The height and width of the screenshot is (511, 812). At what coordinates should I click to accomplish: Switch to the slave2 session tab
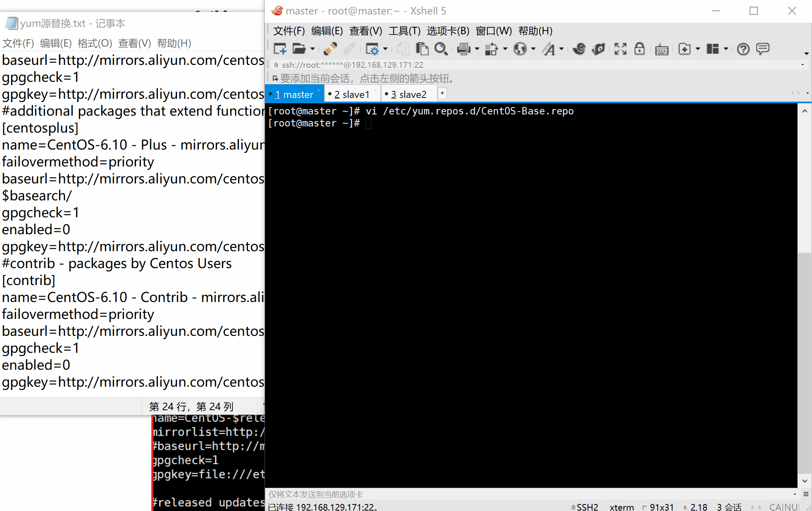408,95
